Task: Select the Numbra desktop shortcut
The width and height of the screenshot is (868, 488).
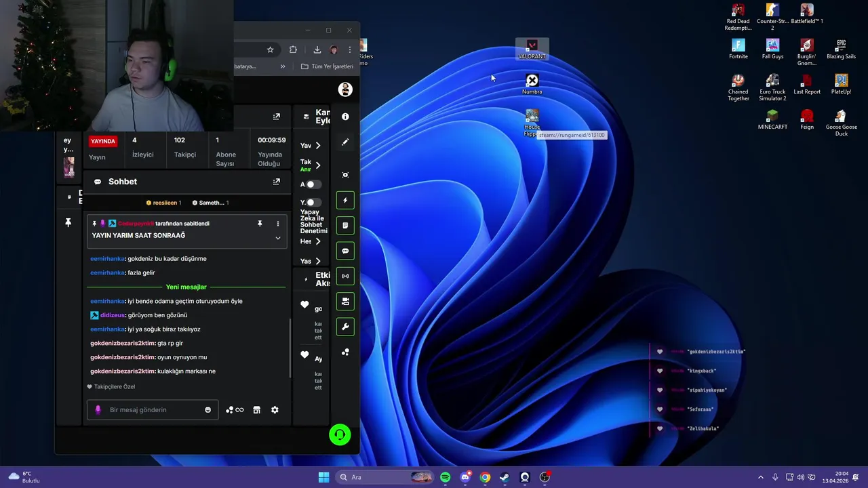Action: 532,84
